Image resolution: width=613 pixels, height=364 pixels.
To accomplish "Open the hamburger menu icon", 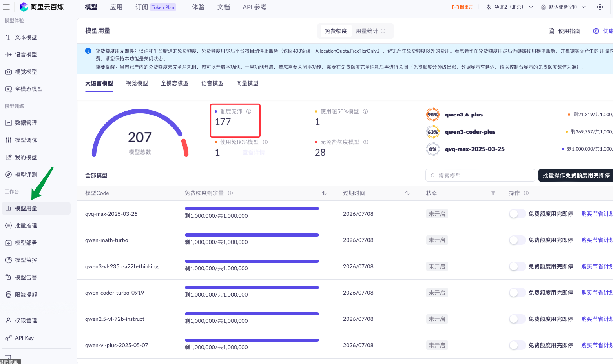I will 6,7.
